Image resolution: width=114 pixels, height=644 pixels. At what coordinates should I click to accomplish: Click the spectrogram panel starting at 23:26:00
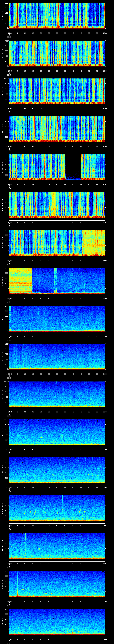click(57, 471)
